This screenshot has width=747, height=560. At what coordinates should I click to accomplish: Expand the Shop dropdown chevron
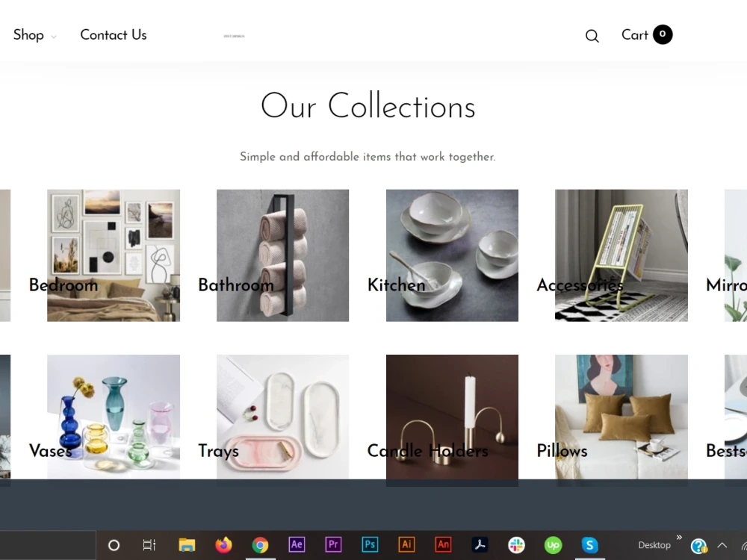(53, 37)
